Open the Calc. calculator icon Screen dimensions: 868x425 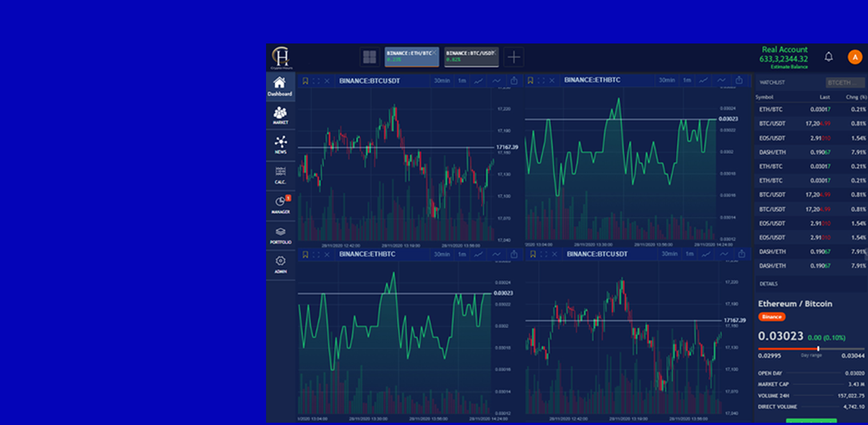click(280, 174)
